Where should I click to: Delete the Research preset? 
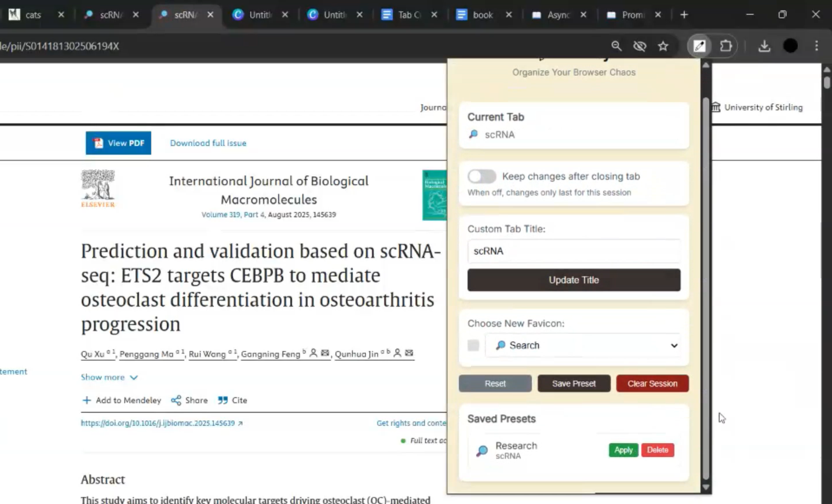pyautogui.click(x=658, y=450)
